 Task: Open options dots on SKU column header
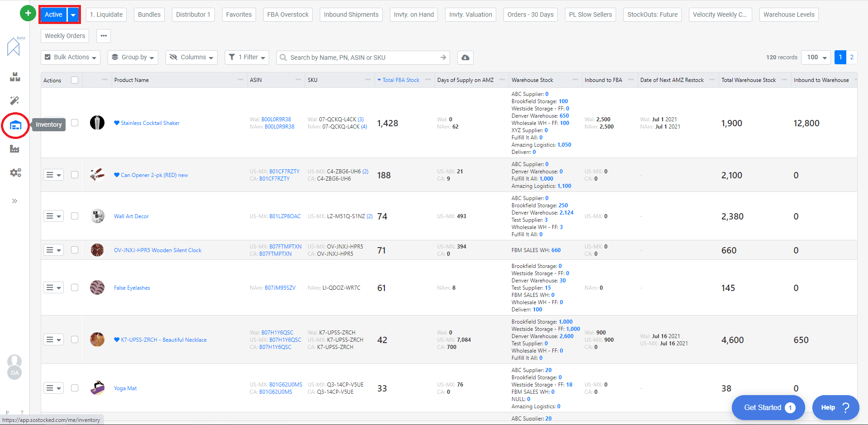(x=368, y=80)
